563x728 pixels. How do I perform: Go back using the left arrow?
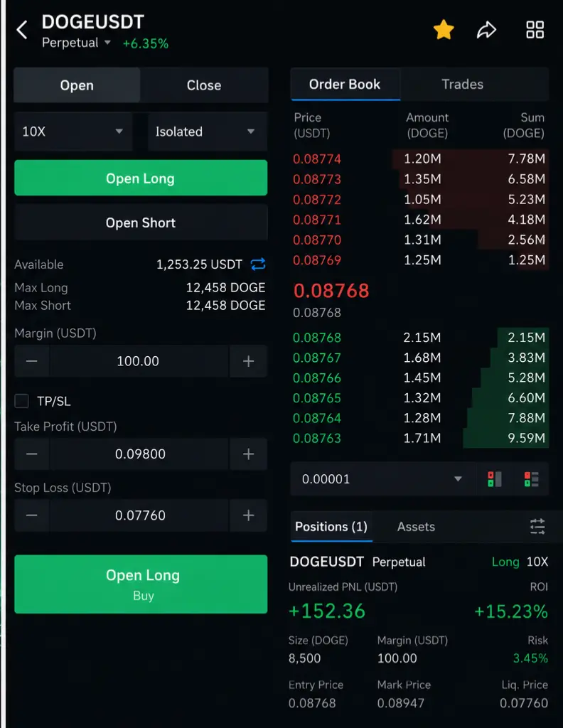point(22,30)
